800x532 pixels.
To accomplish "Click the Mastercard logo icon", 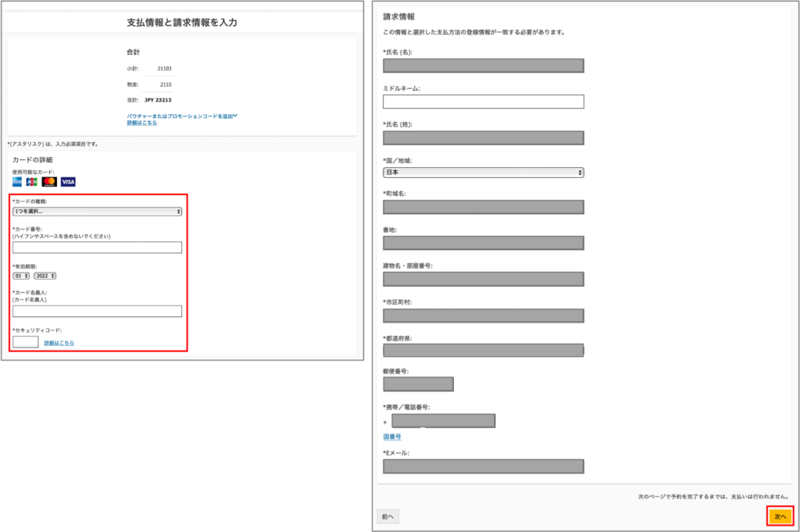I will [x=49, y=182].
